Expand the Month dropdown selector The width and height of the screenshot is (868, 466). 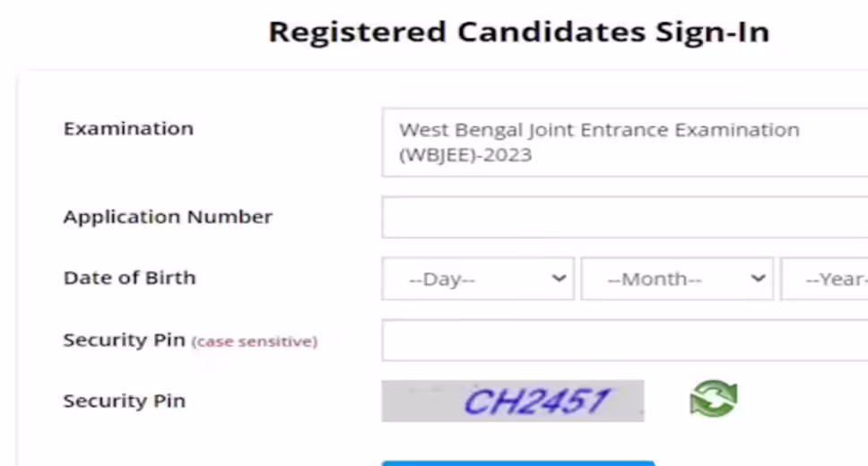tap(676, 279)
